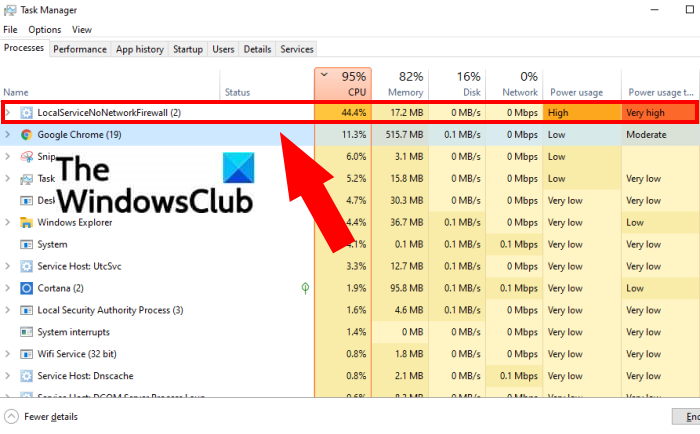Click the Very high power trend cell

(659, 113)
